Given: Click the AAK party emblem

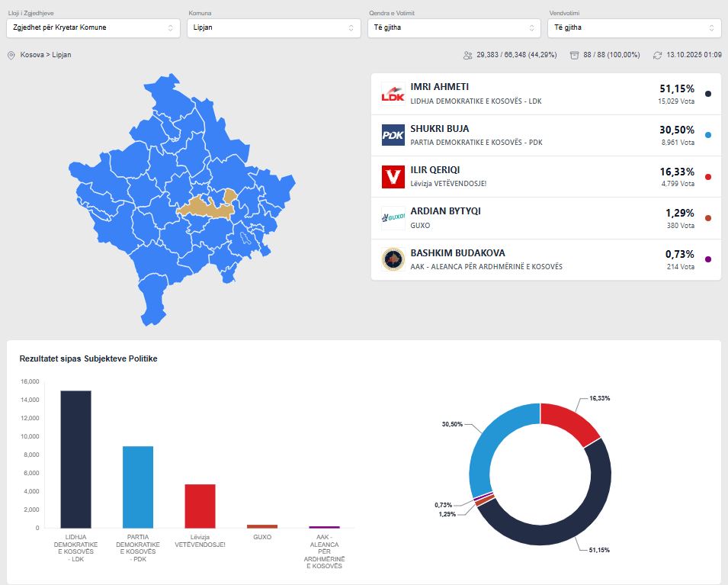Looking at the screenshot, I should click(x=393, y=259).
